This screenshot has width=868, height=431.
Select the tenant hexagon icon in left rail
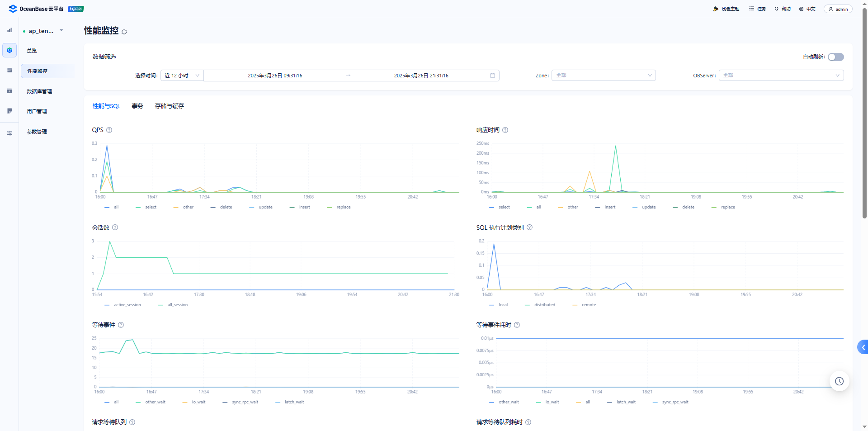point(9,50)
